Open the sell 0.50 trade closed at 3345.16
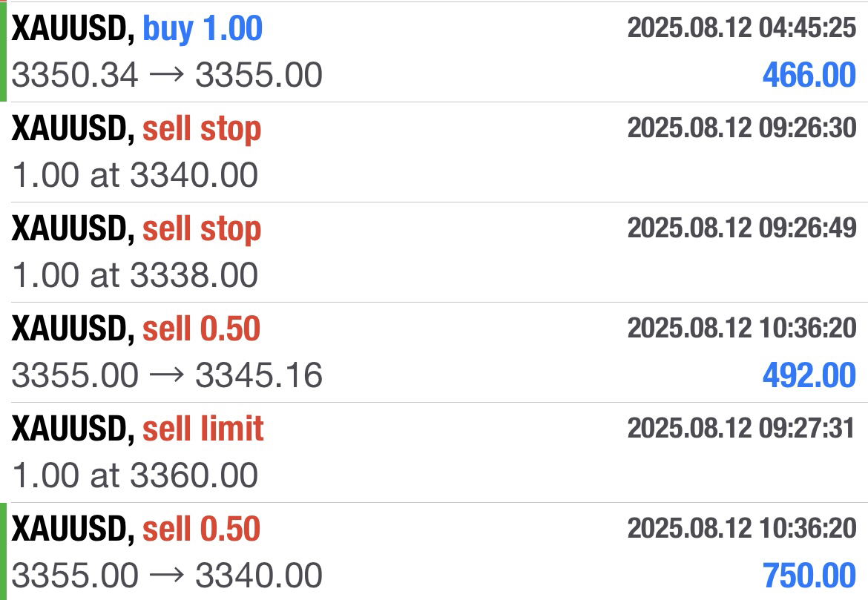Image resolution: width=868 pixels, height=600 pixels. (434, 352)
